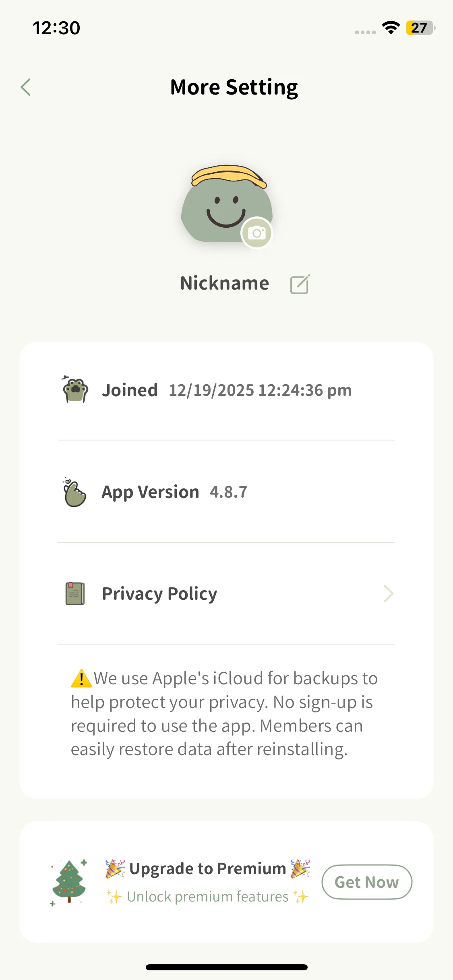Select the Upgrade to Premium title
Screen dimensions: 453x980
click(x=207, y=869)
